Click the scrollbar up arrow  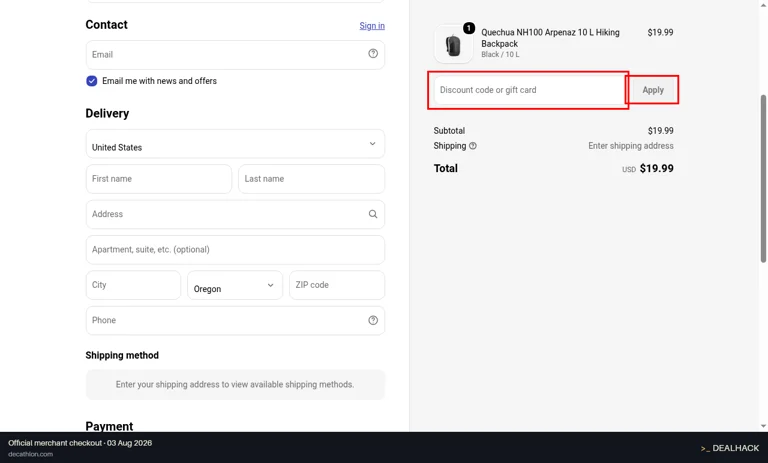(763, 4)
